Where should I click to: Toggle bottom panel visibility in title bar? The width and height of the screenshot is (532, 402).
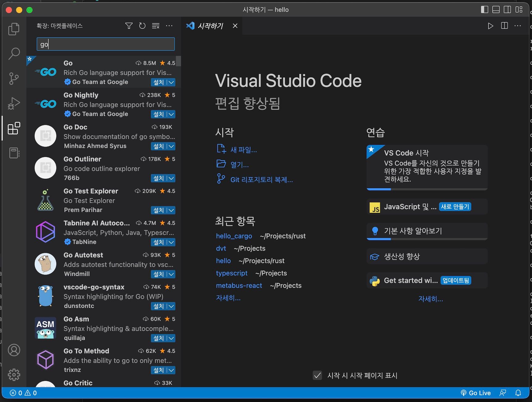pos(496,10)
